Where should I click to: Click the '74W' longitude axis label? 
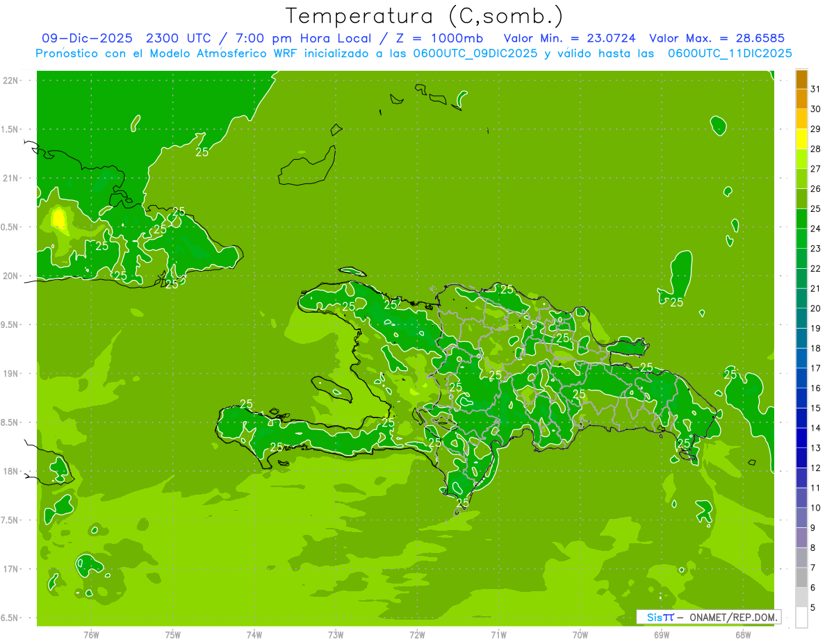click(x=254, y=634)
